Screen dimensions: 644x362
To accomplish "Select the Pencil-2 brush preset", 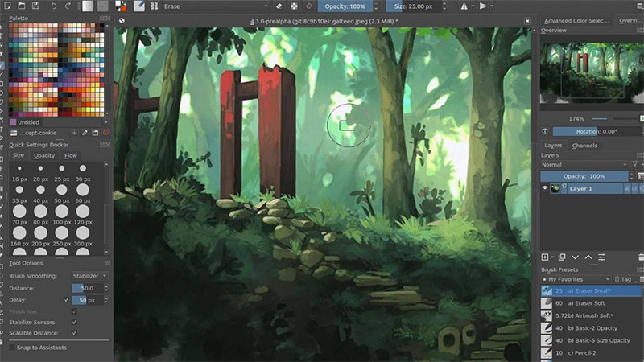I will pyautogui.click(x=591, y=352).
